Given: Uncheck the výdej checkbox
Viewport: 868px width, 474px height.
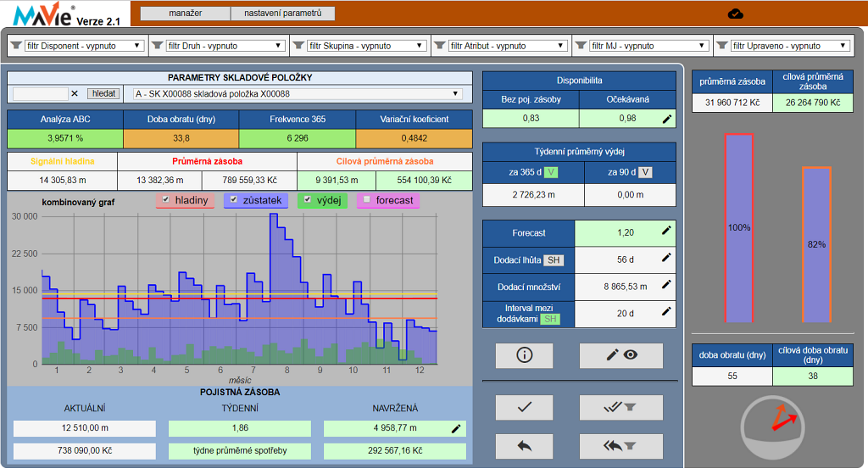Looking at the screenshot, I should pos(307,200).
